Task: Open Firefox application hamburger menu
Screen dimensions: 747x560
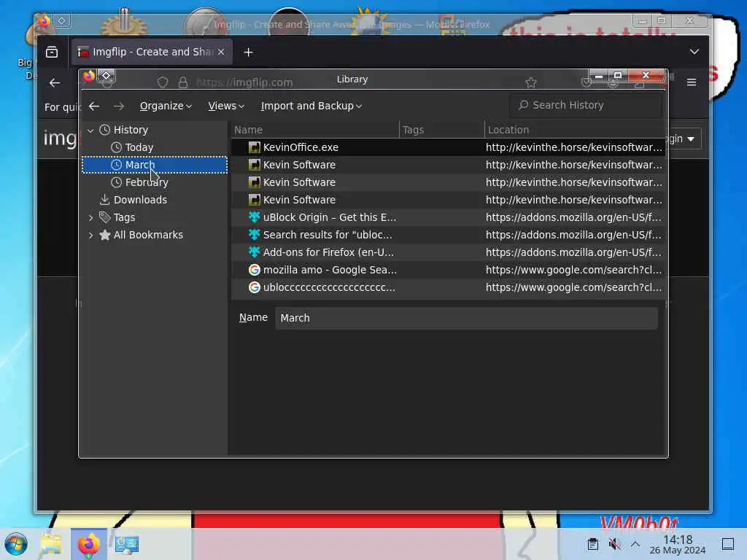Action: (x=692, y=82)
